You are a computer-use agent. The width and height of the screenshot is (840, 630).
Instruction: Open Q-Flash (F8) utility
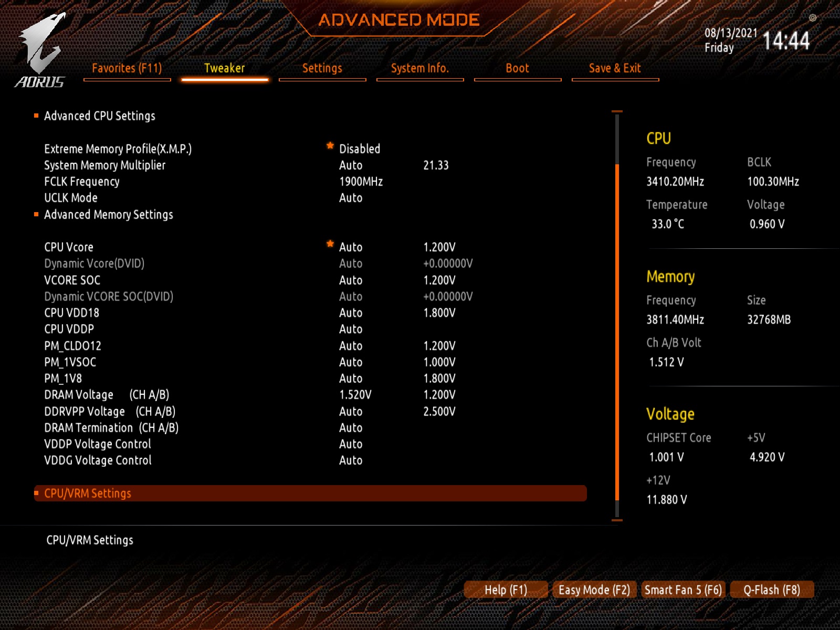772,590
